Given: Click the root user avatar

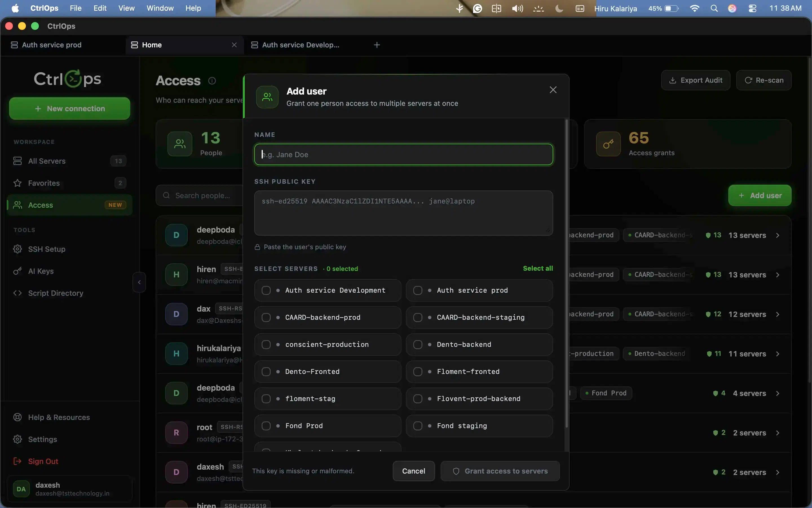Looking at the screenshot, I should tap(176, 433).
